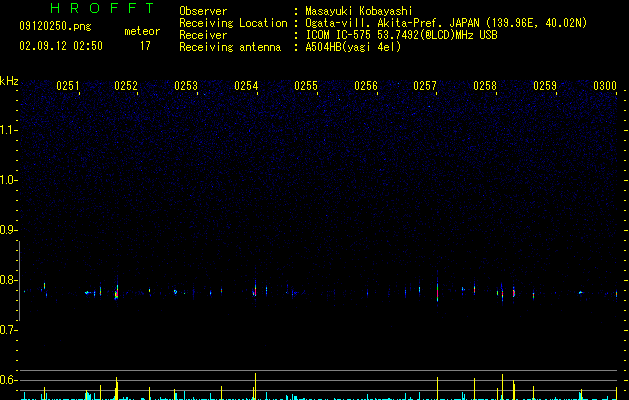Screen dimensions: 629x400
Task: Click the 0259 time marker
Action: (x=545, y=86)
